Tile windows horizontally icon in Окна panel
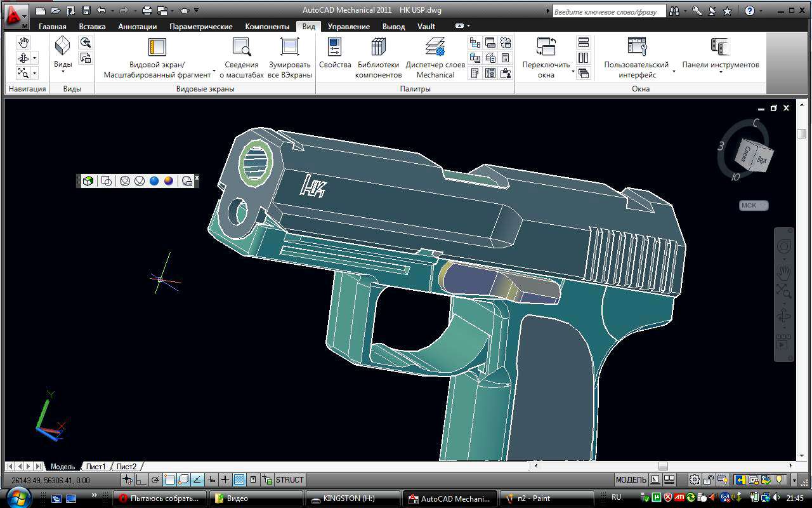The height and width of the screenshot is (508, 812). [584, 43]
